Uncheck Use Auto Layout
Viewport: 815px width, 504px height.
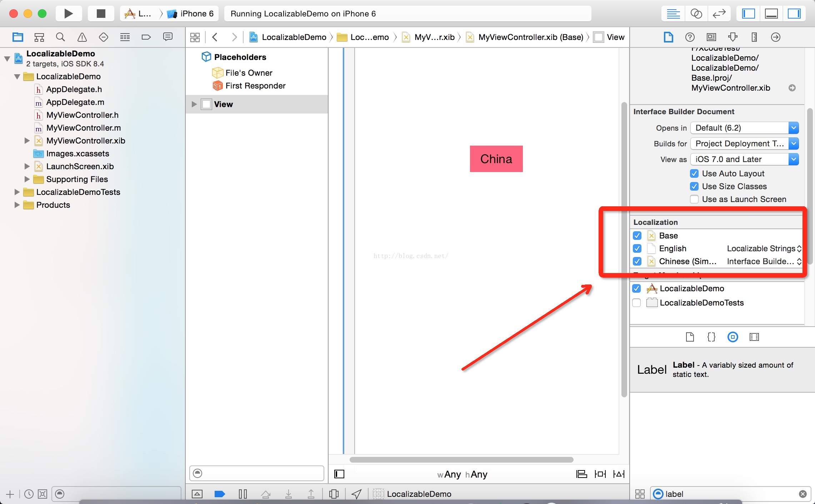(694, 173)
